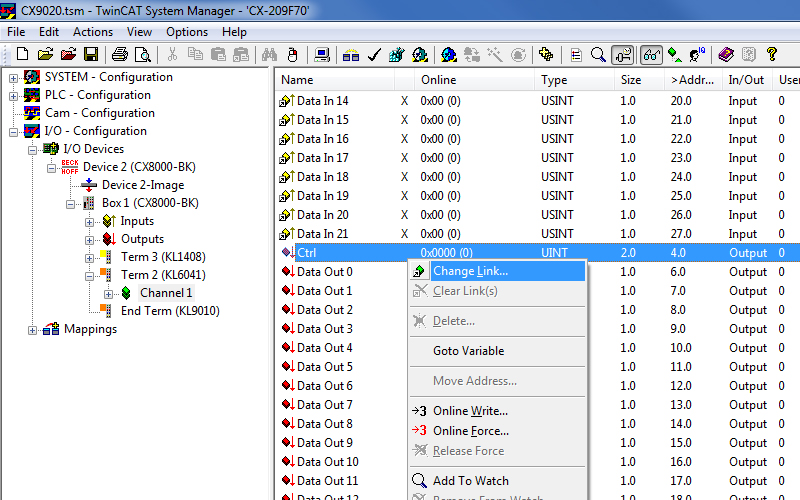Select the Data In 21 row
800x500 pixels.
click(x=537, y=234)
